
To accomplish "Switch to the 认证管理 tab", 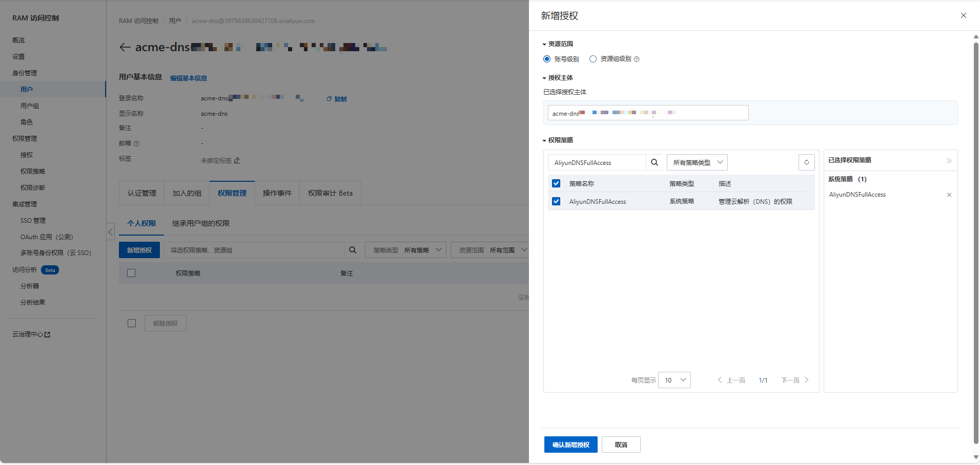I will (x=141, y=193).
